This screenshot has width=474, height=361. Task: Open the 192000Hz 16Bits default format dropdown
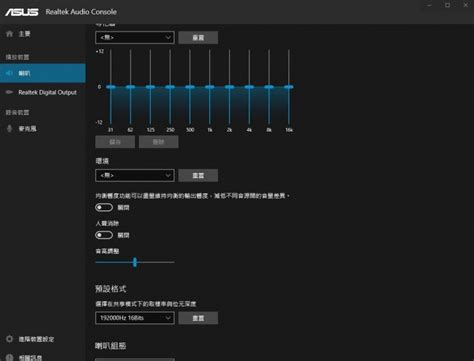point(135,318)
